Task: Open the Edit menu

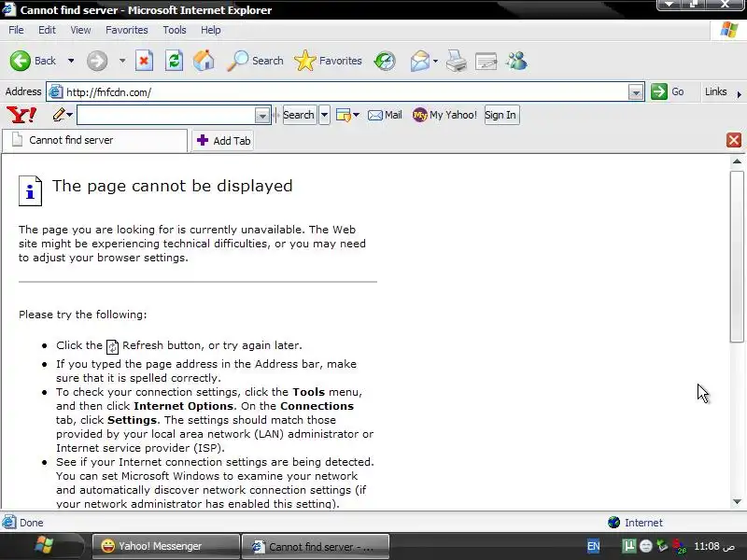Action: coord(47,30)
